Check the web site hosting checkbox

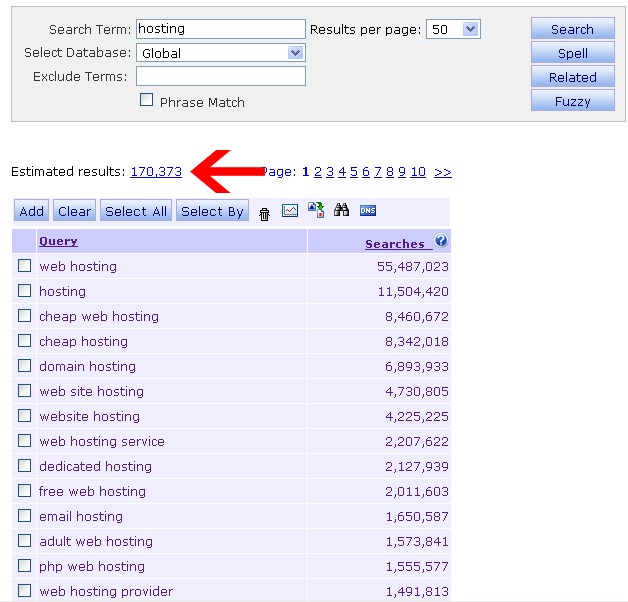[x=24, y=391]
